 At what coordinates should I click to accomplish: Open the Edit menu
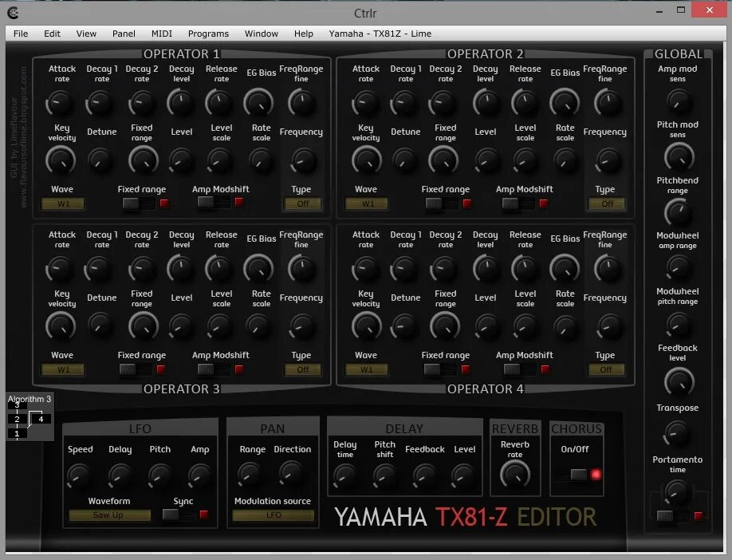pyautogui.click(x=52, y=34)
